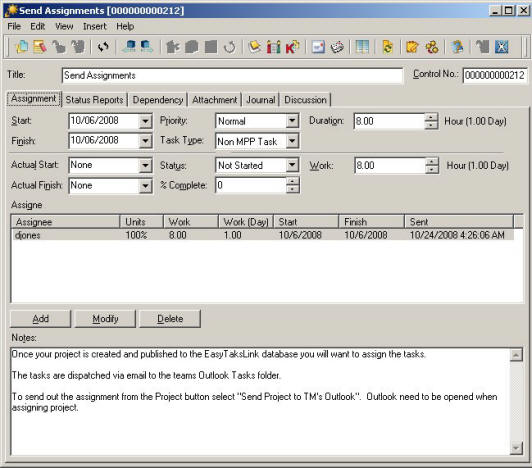Click into the Title text field
Viewport: 532px width, 468px height.
click(x=232, y=75)
